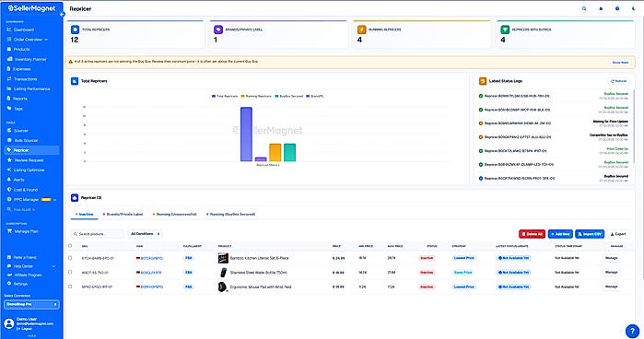Click the blue help question-mark button
Viewport: 644px width, 339px height.
tap(633, 331)
